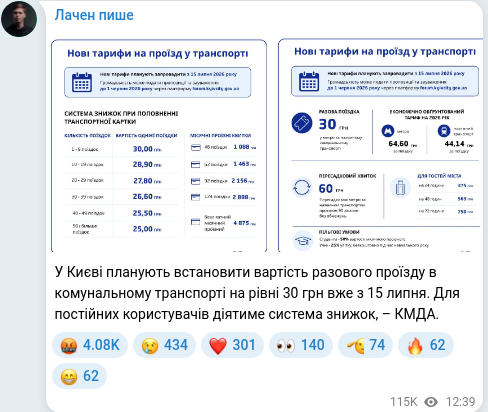
Task: Click the 28,90 грн price in left table
Action: pos(147,165)
